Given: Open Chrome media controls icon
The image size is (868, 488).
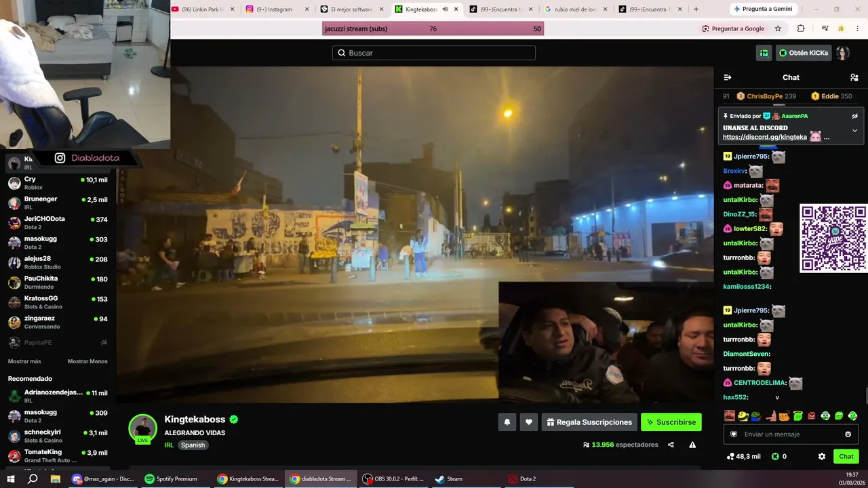Looking at the screenshot, I should pos(825,28).
